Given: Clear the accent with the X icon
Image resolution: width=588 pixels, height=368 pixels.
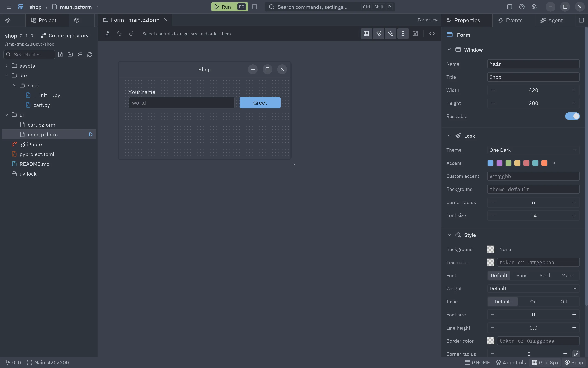Looking at the screenshot, I should click(x=554, y=163).
